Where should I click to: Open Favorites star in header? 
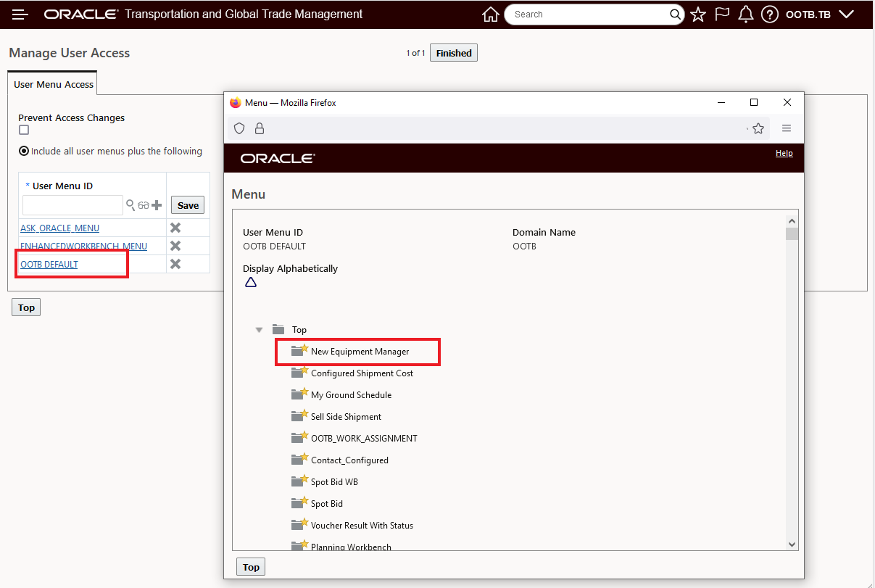698,15
